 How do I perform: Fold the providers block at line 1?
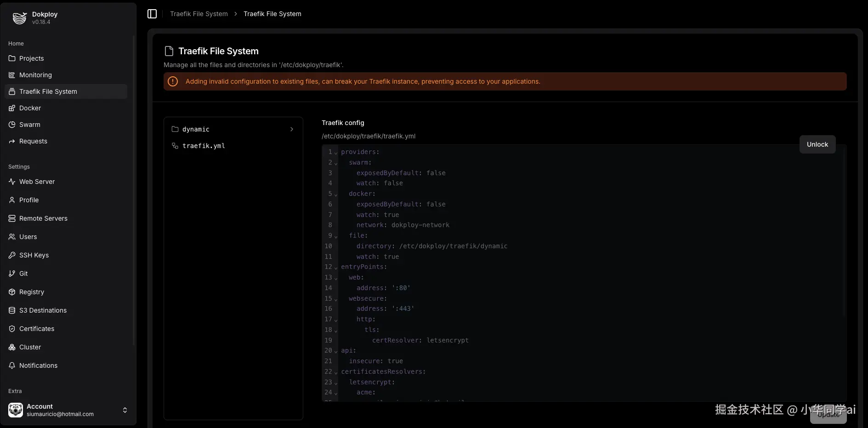pyautogui.click(x=336, y=153)
